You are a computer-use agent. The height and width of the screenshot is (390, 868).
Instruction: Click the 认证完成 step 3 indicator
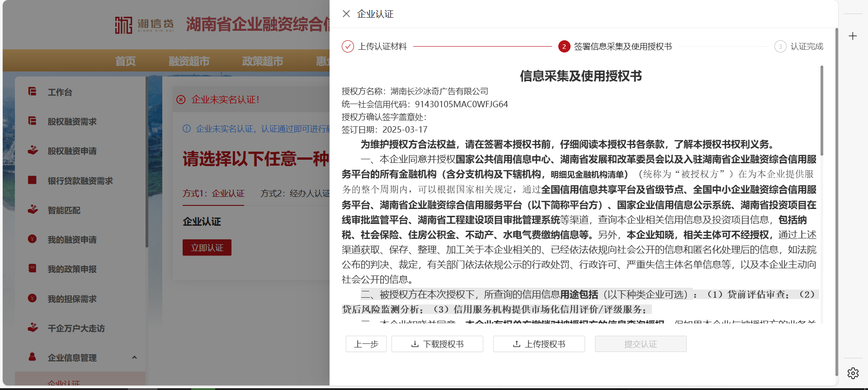point(780,47)
